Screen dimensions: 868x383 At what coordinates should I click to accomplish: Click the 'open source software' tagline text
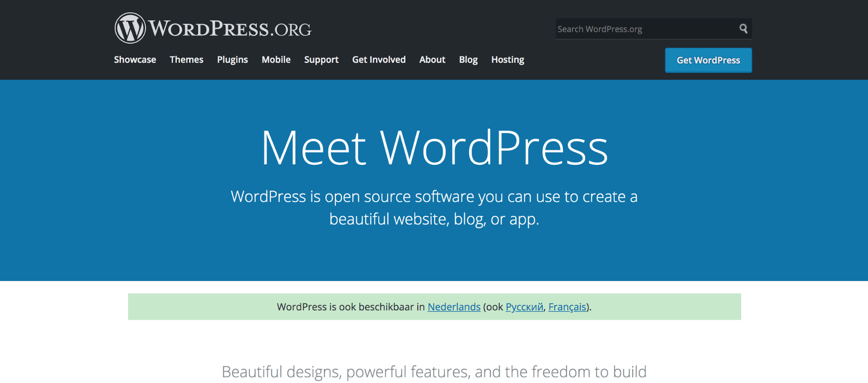399,196
